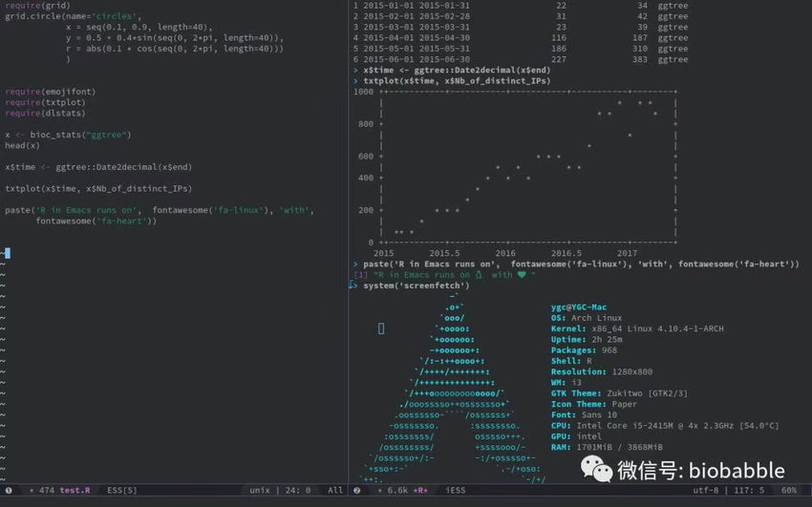Open the iESS mode indicator menu
Image resolution: width=812 pixels, height=507 pixels.
[x=456, y=490]
